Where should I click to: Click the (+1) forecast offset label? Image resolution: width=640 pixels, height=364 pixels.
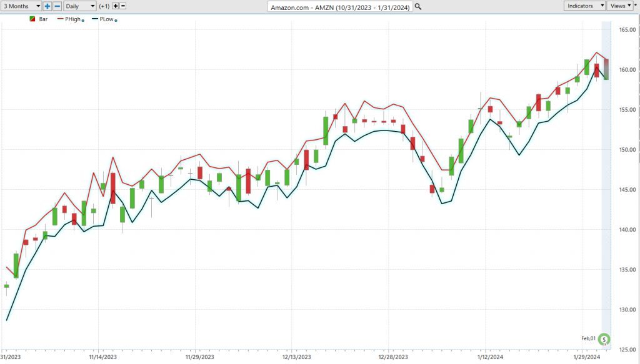[x=104, y=6]
